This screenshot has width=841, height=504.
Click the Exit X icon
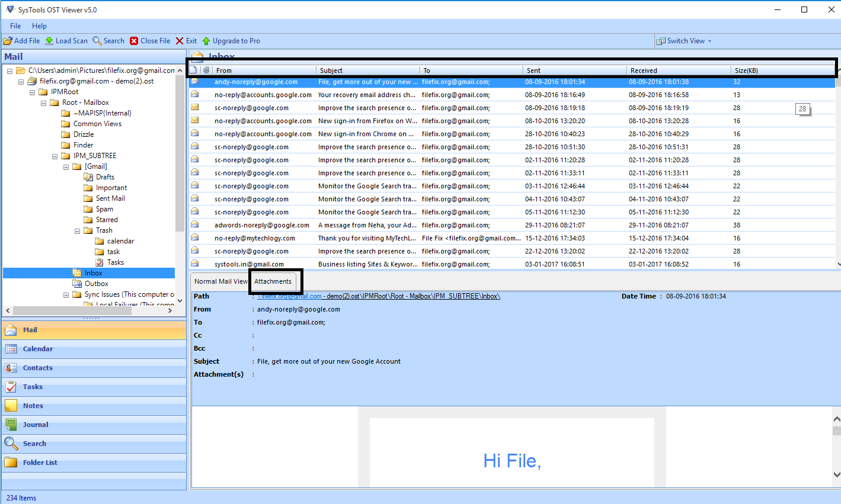180,41
